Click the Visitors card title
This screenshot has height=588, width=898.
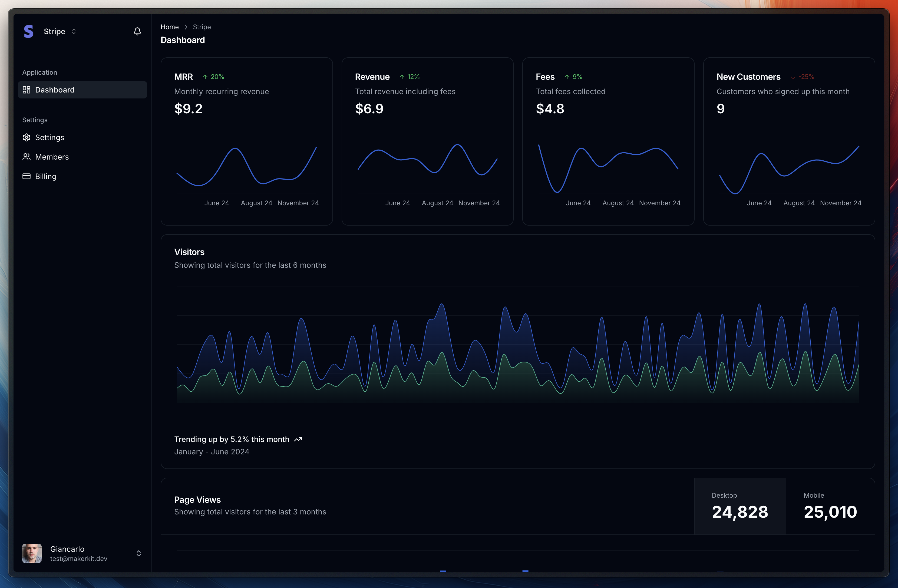189,252
